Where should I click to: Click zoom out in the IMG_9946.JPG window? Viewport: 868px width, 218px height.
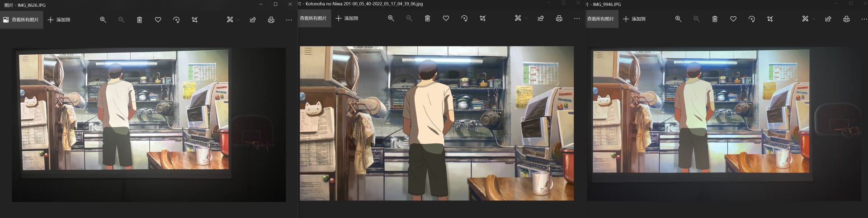696,19
